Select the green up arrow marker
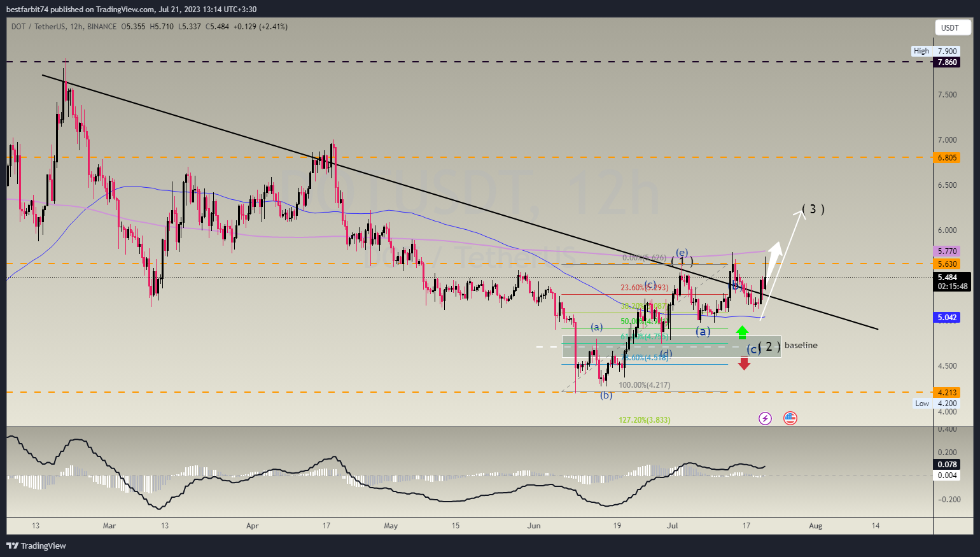Screen dimensions: 980x557 click(743, 332)
